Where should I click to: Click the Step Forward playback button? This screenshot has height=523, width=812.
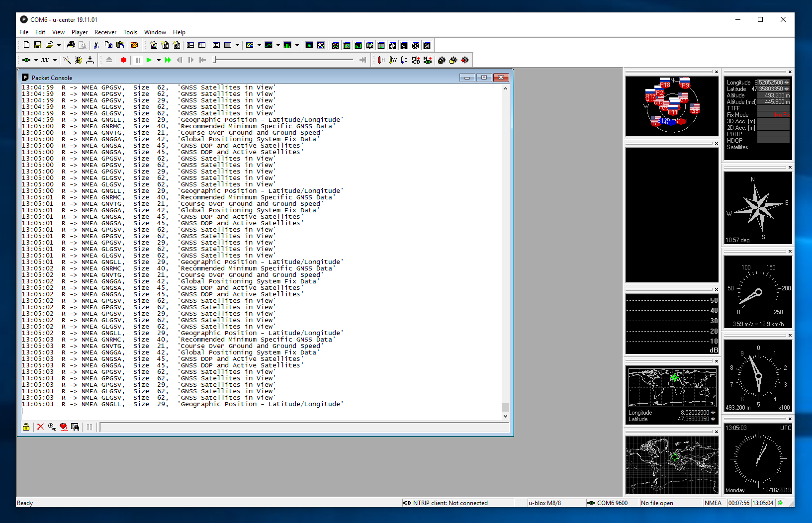click(191, 60)
